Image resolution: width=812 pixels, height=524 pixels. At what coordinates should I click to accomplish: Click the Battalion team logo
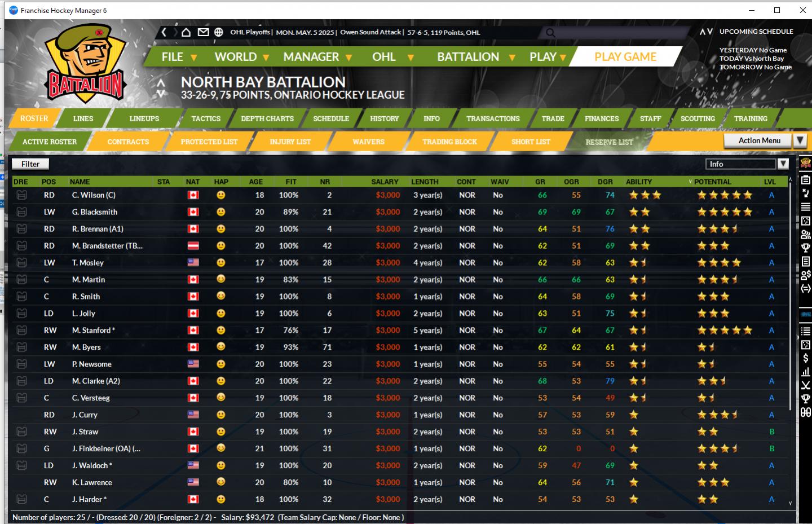(x=85, y=63)
